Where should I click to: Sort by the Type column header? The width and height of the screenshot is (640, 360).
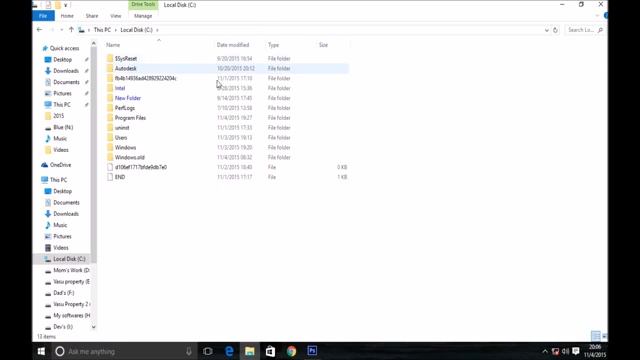273,45
